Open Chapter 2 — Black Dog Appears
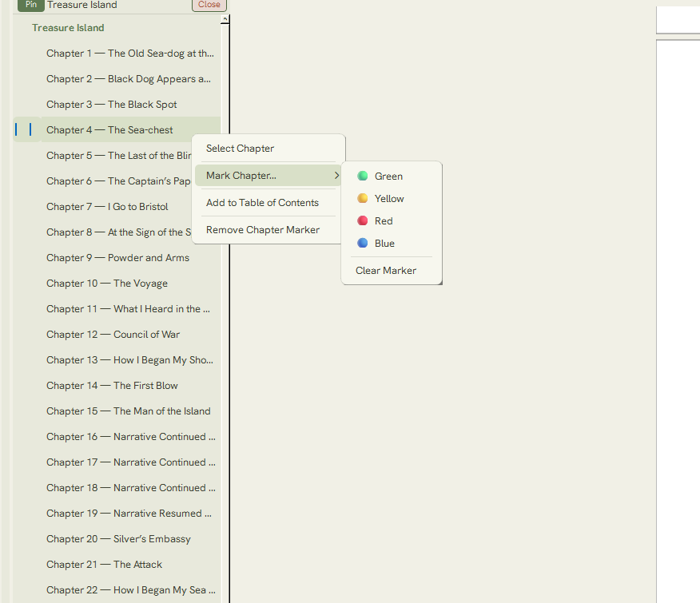 click(x=130, y=79)
